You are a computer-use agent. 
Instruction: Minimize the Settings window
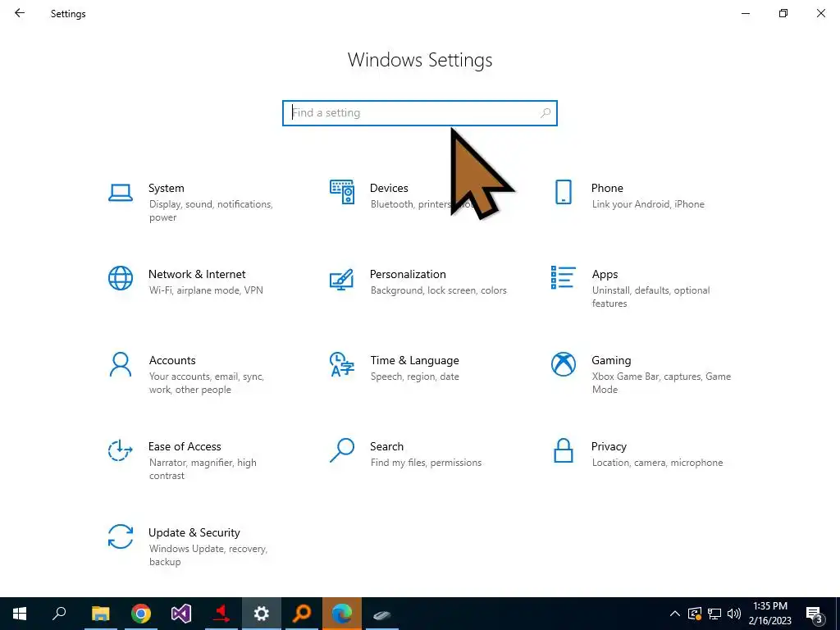(745, 13)
